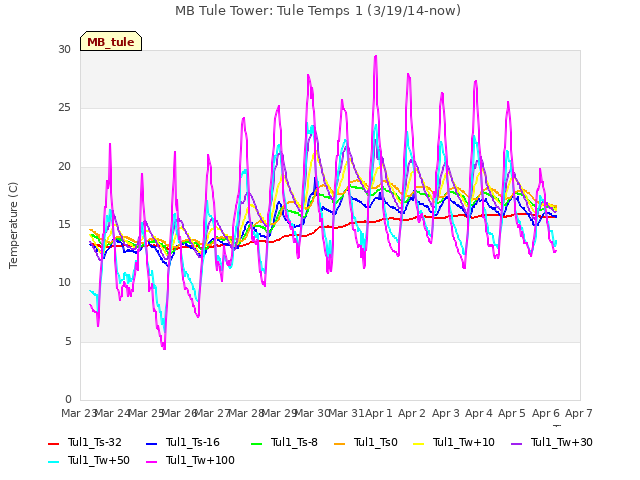The image size is (640, 480).
Task: Click the blue Tul1_Ts-16 legend swatch
Action: [x=151, y=443]
